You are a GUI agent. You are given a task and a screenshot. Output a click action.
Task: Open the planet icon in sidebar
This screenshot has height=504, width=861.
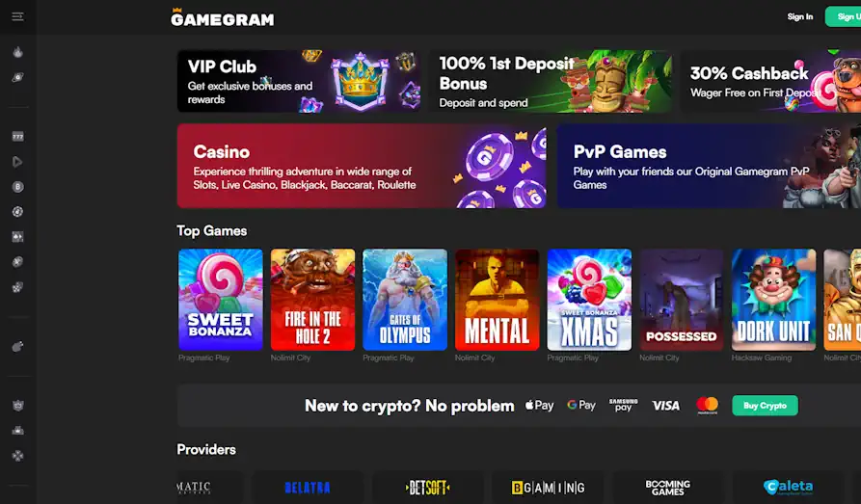click(x=17, y=77)
